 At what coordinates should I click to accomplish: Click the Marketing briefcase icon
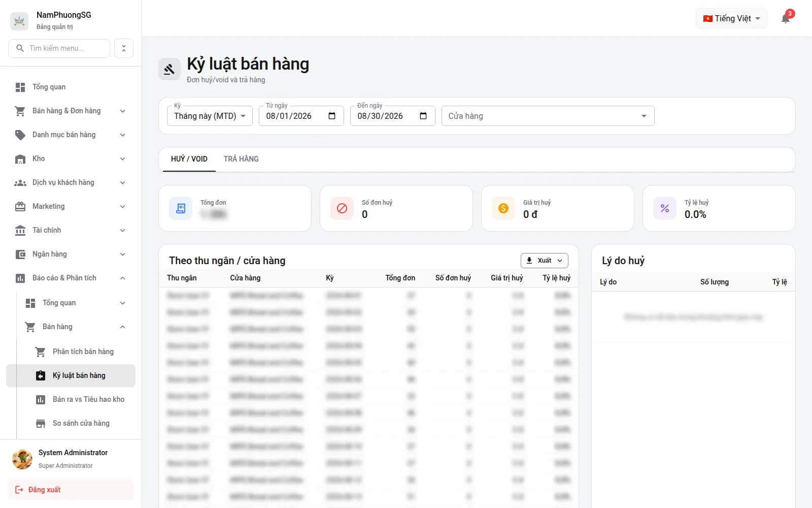20,207
